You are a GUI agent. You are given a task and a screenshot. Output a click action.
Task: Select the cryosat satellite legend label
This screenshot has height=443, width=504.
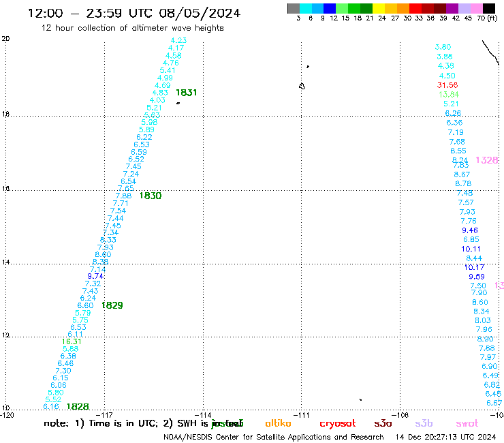click(338, 424)
